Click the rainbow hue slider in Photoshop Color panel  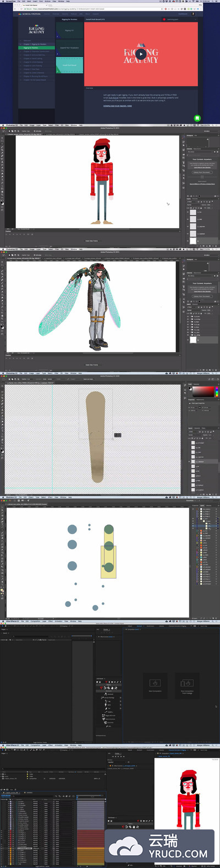(x=216, y=392)
